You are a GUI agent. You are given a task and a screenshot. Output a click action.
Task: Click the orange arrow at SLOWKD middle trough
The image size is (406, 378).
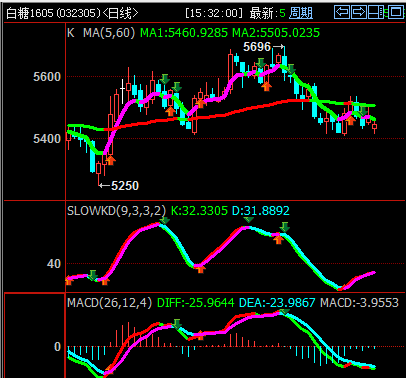tap(200, 268)
